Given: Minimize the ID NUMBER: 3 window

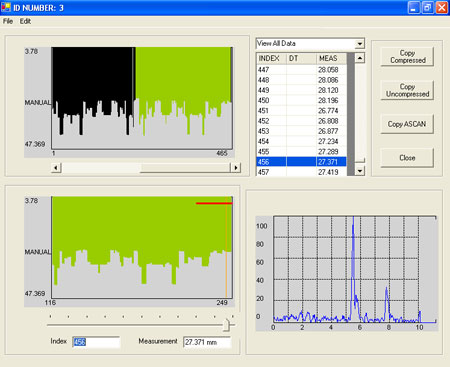Looking at the screenshot, I should (x=413, y=7).
